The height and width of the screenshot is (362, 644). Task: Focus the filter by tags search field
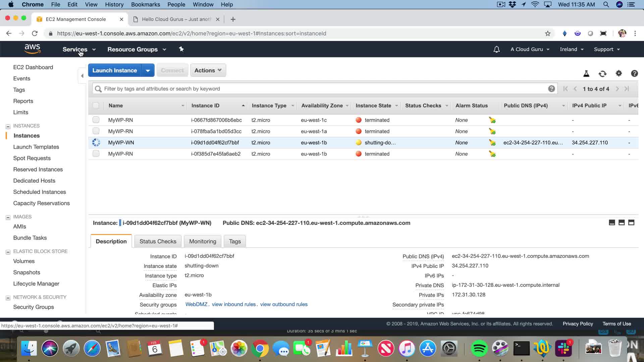pos(322,89)
